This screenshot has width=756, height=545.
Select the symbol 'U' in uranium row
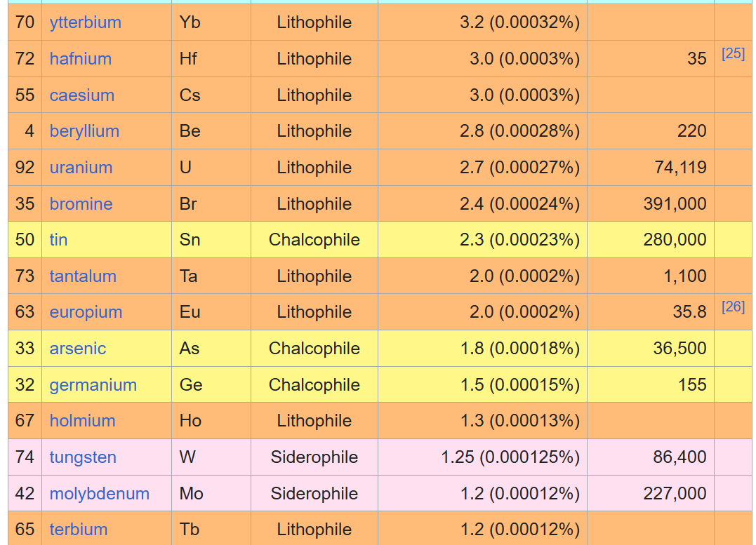[185, 167]
